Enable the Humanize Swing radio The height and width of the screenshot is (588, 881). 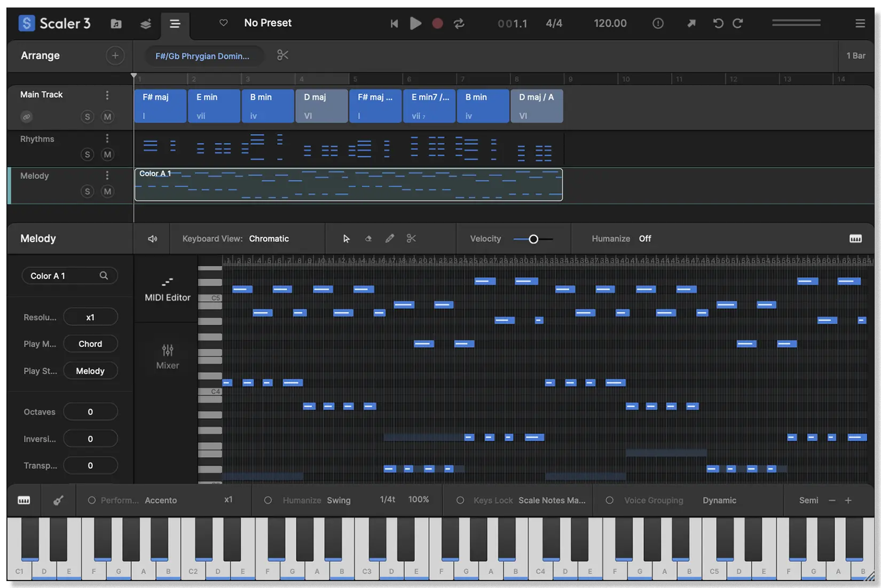click(268, 500)
